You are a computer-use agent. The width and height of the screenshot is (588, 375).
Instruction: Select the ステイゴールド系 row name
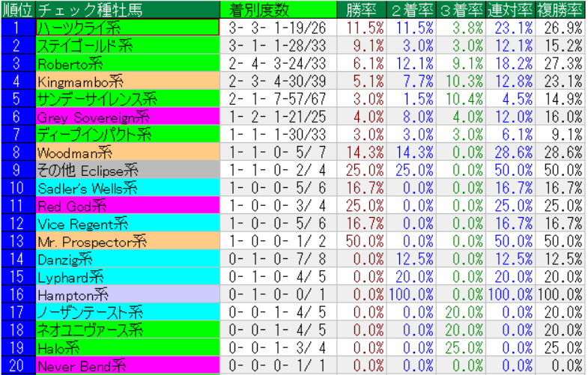pyautogui.click(x=127, y=45)
